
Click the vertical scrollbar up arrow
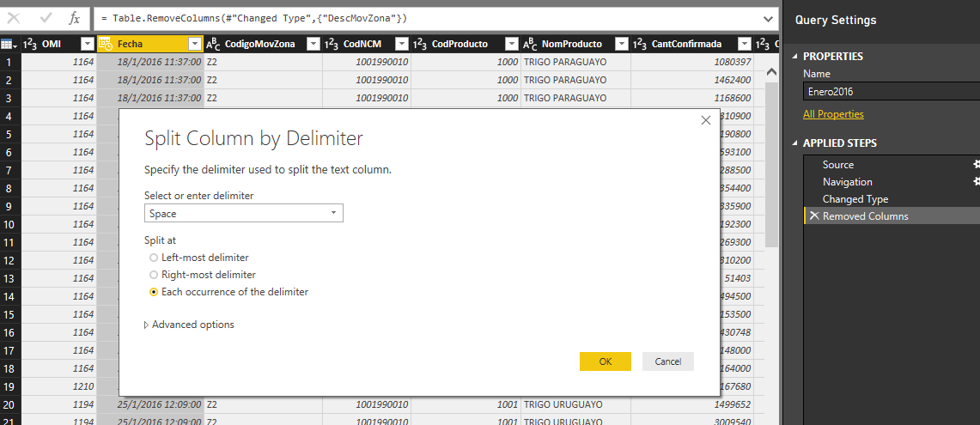pyautogui.click(x=772, y=72)
